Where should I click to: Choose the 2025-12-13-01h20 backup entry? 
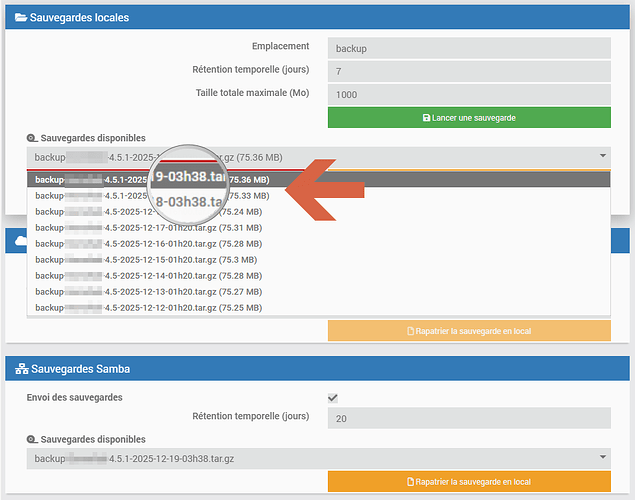319,291
